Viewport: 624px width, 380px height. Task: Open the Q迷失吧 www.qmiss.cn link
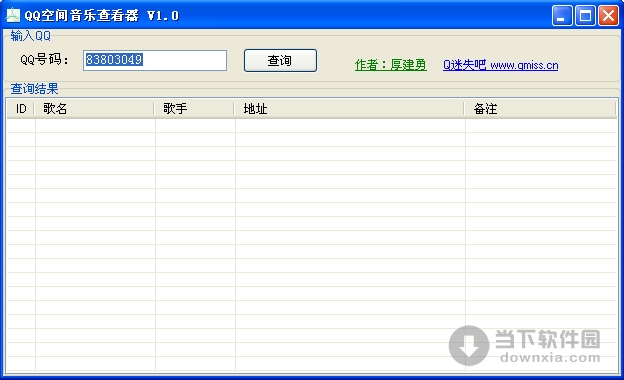pos(500,65)
